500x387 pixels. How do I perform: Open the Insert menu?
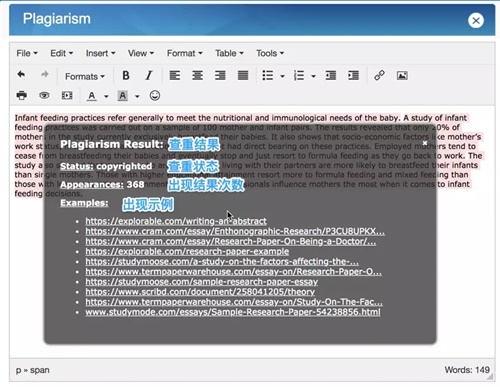[100, 53]
